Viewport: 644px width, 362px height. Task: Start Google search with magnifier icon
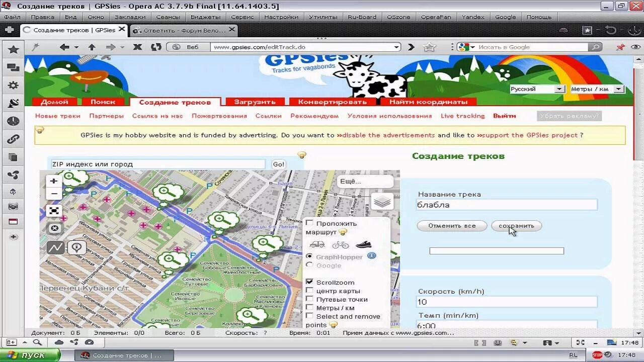[x=595, y=47]
